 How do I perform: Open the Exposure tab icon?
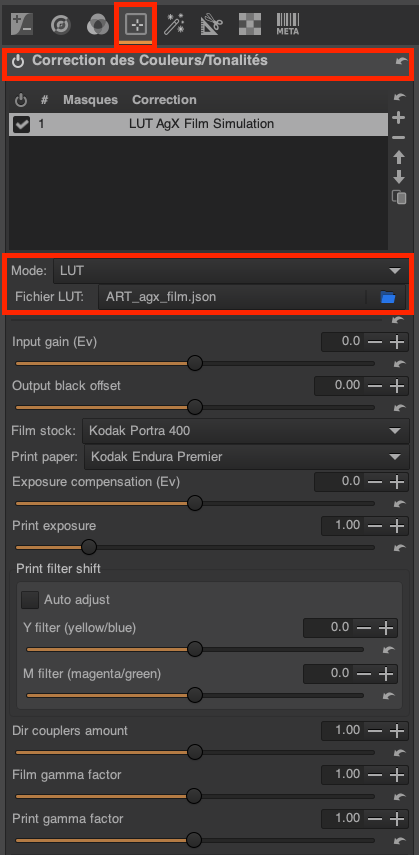click(x=22, y=24)
